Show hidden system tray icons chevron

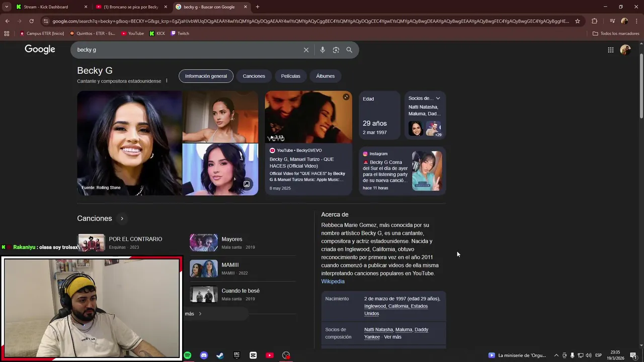[x=556, y=355]
